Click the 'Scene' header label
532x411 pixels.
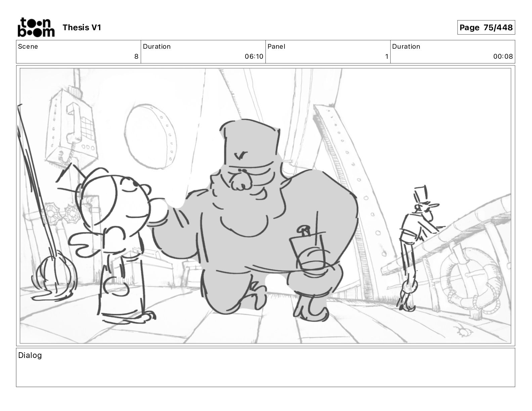[28, 47]
